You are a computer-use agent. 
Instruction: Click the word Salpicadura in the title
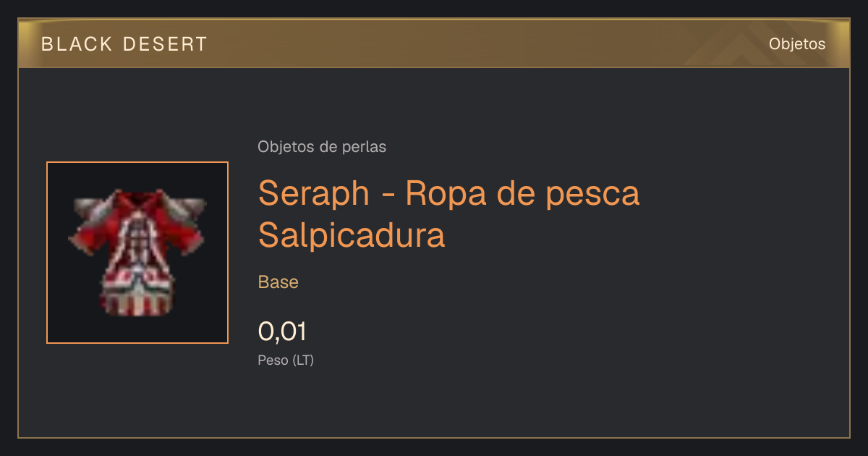352,235
